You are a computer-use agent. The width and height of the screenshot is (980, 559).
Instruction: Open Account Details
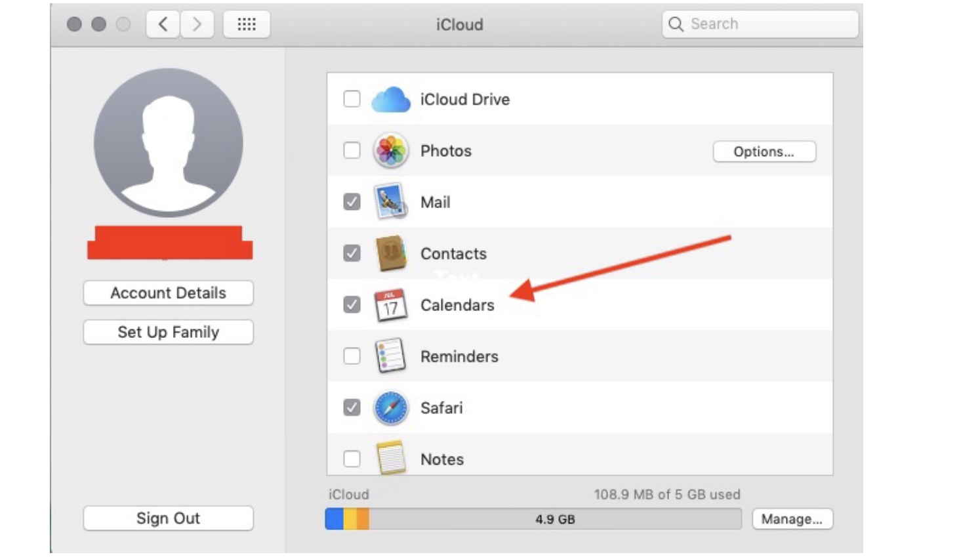coord(169,293)
